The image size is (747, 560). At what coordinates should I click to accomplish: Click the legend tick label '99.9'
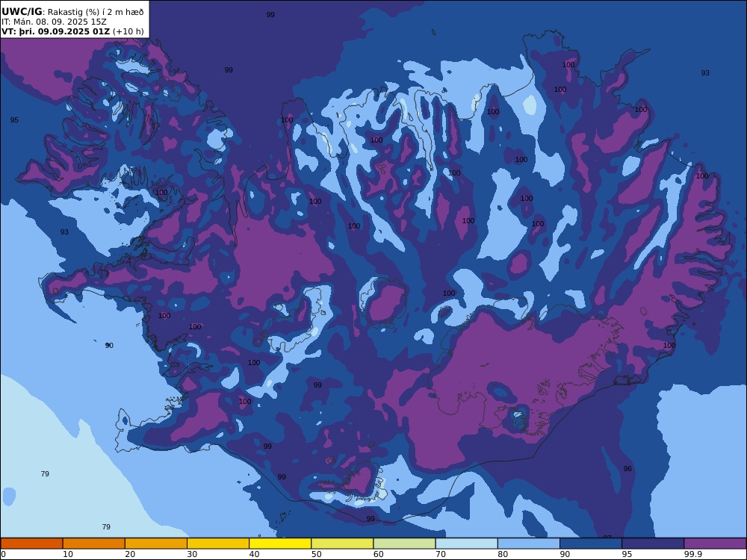point(692,554)
